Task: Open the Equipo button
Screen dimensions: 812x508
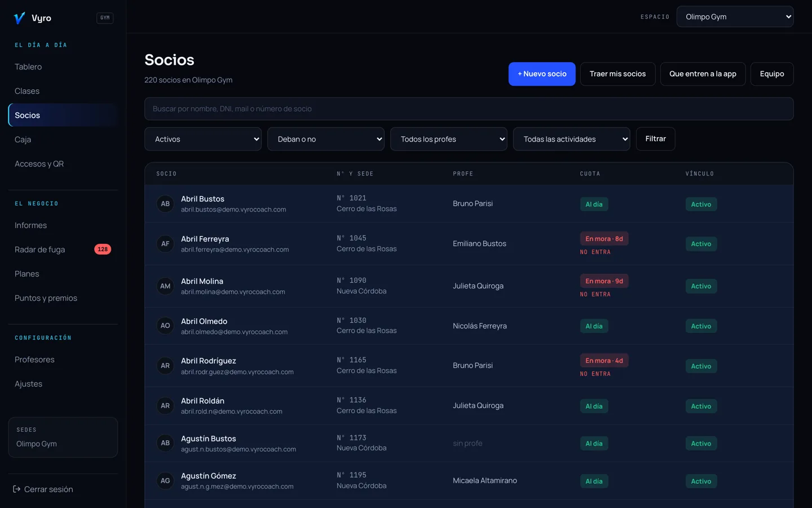Action: tap(772, 74)
